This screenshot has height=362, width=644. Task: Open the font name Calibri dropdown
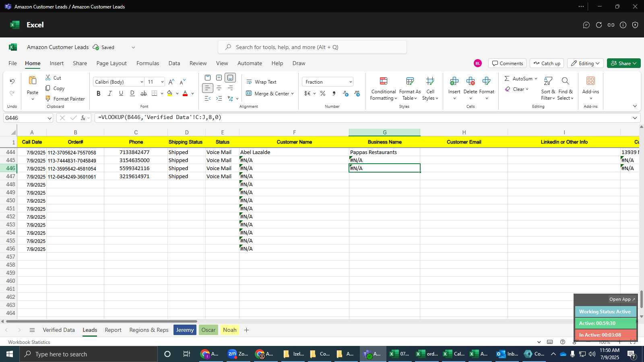tap(142, 82)
